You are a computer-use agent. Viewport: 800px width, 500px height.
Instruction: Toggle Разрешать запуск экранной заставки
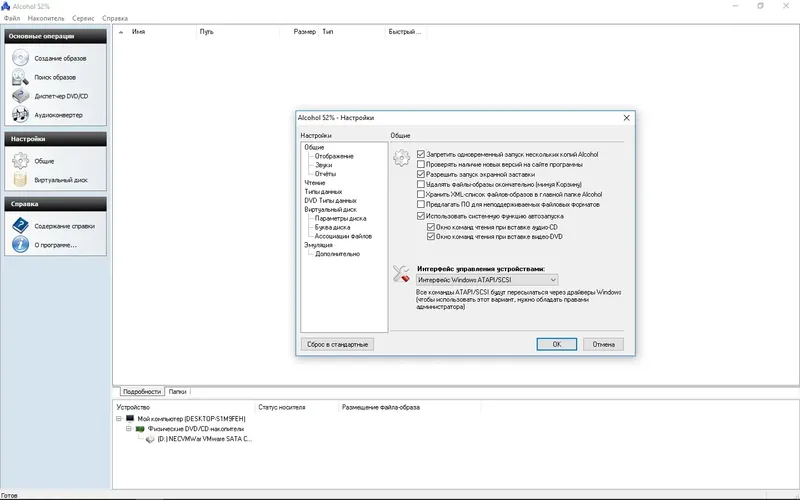click(421, 174)
